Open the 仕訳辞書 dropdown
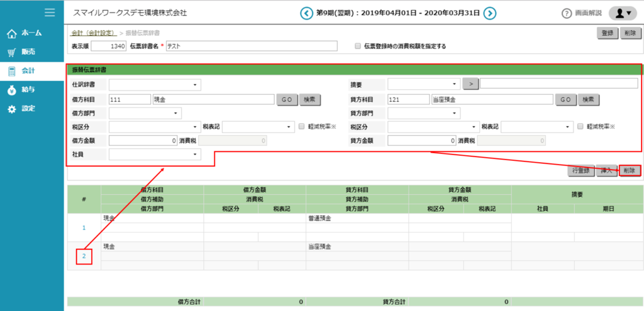Viewport: 644px width, 311px height. pyautogui.click(x=155, y=85)
